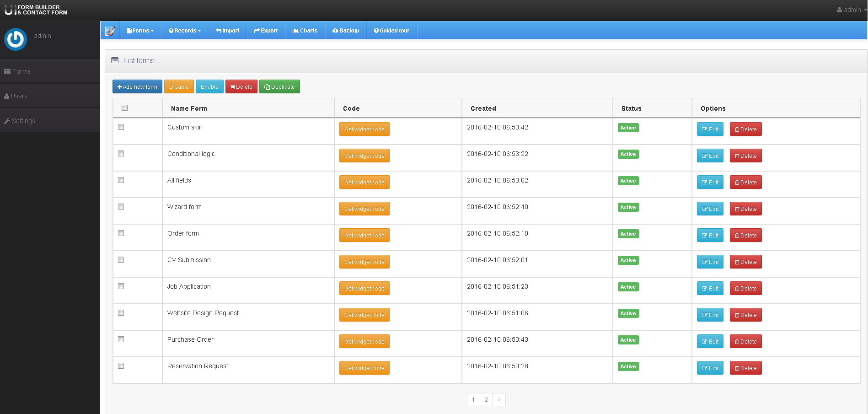Check the Order form row checkbox
The width and height of the screenshot is (868, 414).
[x=121, y=233]
